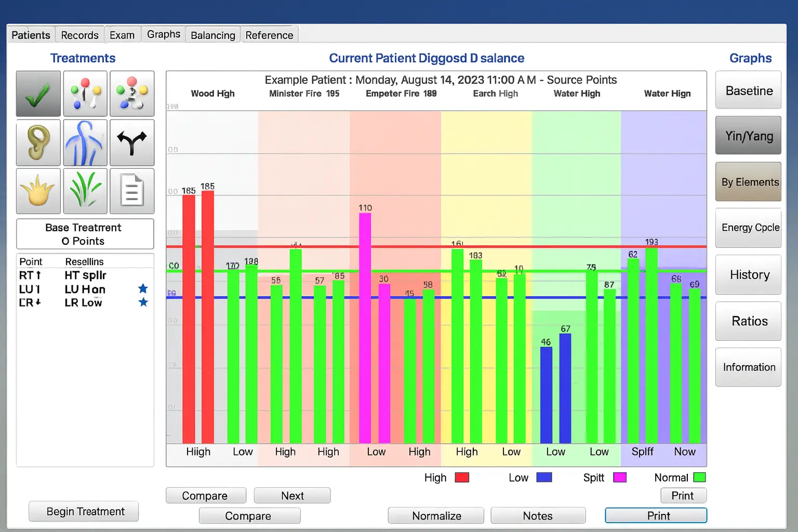Toggle the blue star beside LU Hon
Image resolution: width=798 pixels, height=532 pixels.
(x=143, y=289)
